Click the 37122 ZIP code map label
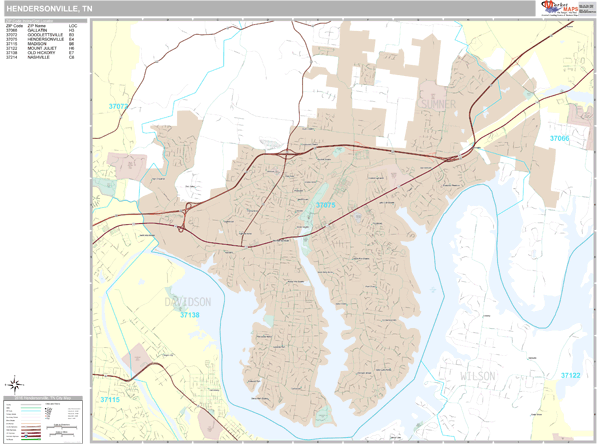This screenshot has height=444, width=600. pyautogui.click(x=570, y=375)
